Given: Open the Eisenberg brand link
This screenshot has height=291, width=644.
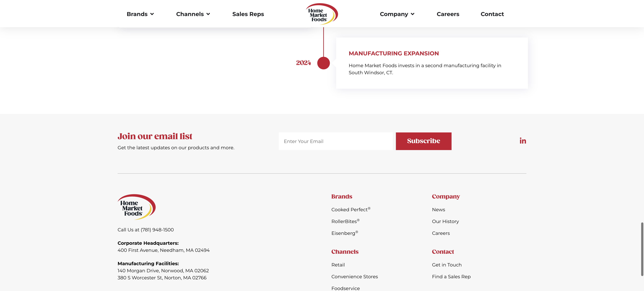Looking at the screenshot, I should point(344,233).
